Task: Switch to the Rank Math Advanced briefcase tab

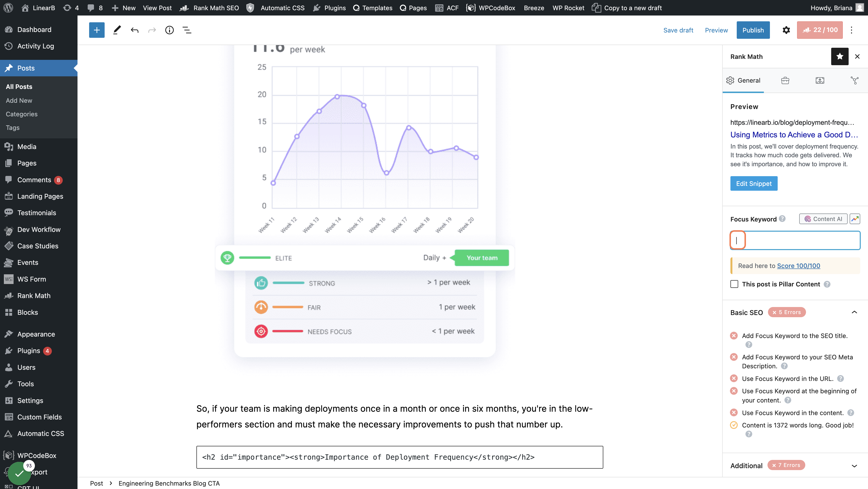Action: pos(785,80)
